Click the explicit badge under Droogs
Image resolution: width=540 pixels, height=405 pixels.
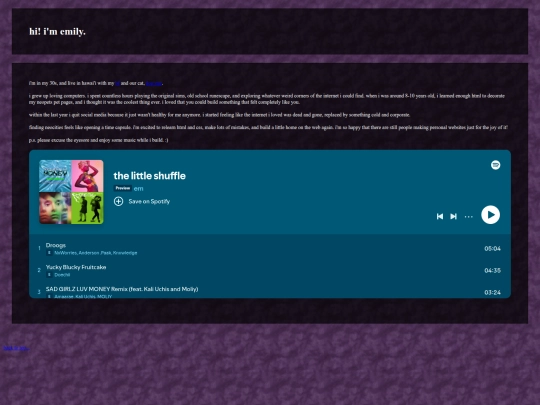(49, 253)
